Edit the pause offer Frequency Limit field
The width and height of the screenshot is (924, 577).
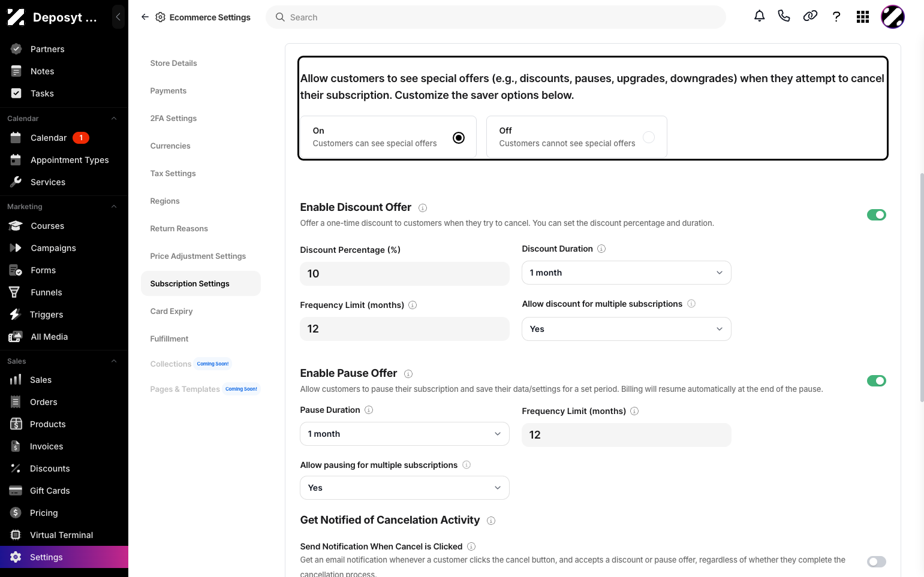(x=627, y=435)
